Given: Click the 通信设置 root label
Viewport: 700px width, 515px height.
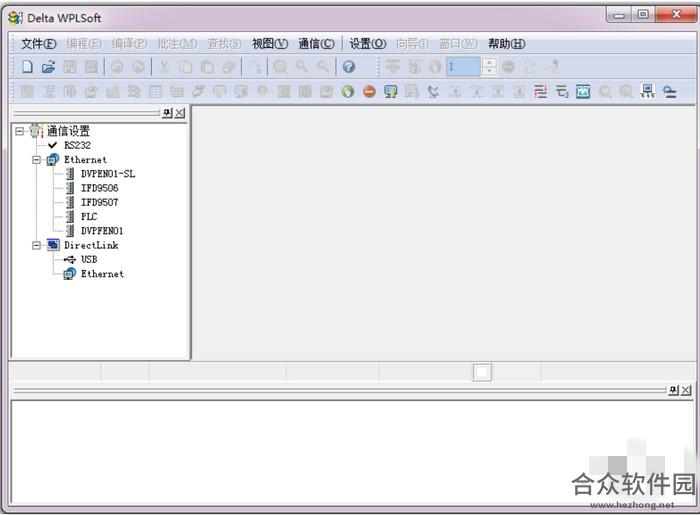Looking at the screenshot, I should (68, 131).
